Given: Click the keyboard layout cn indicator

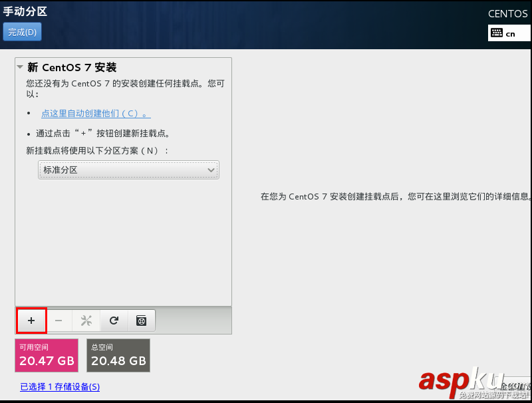Looking at the screenshot, I should pyautogui.click(x=509, y=33).
